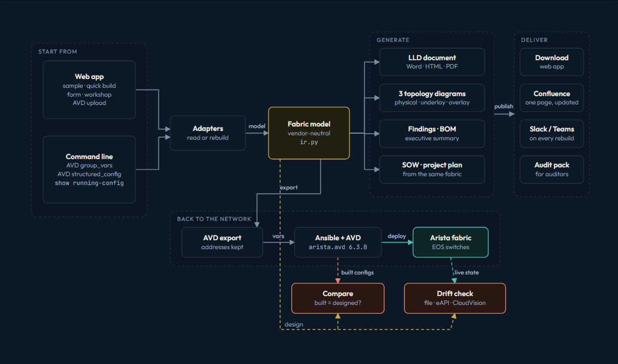Click the 'publish' arrow label

coord(504,106)
